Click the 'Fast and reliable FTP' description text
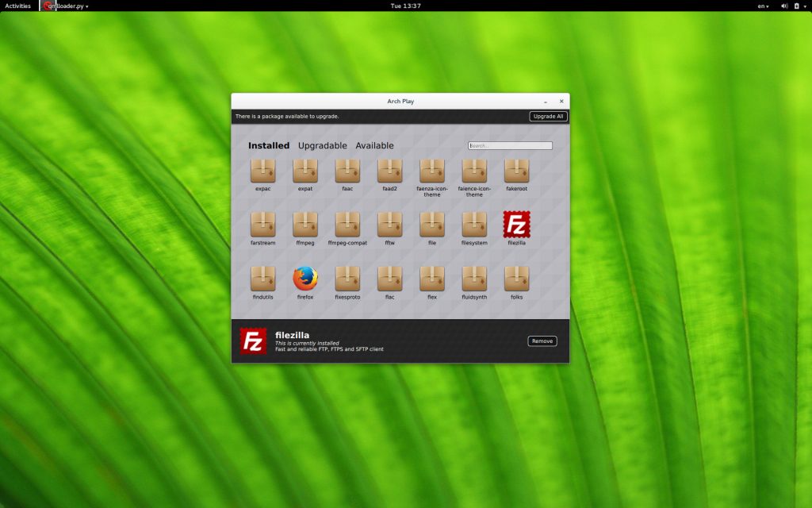 point(329,349)
